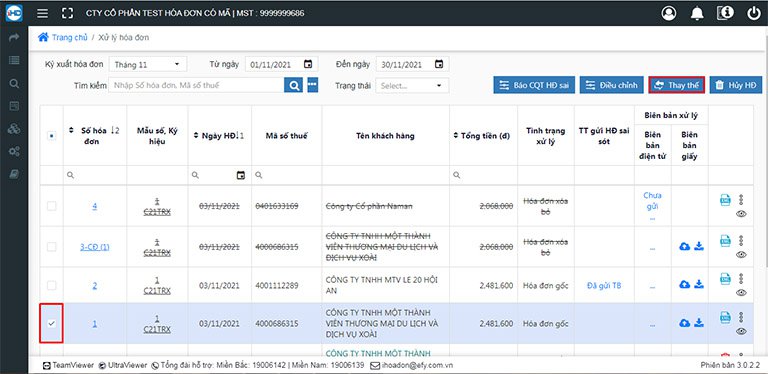The image size is (768, 374).
Task: Click the Điều chỉnh button
Action: [x=612, y=85]
